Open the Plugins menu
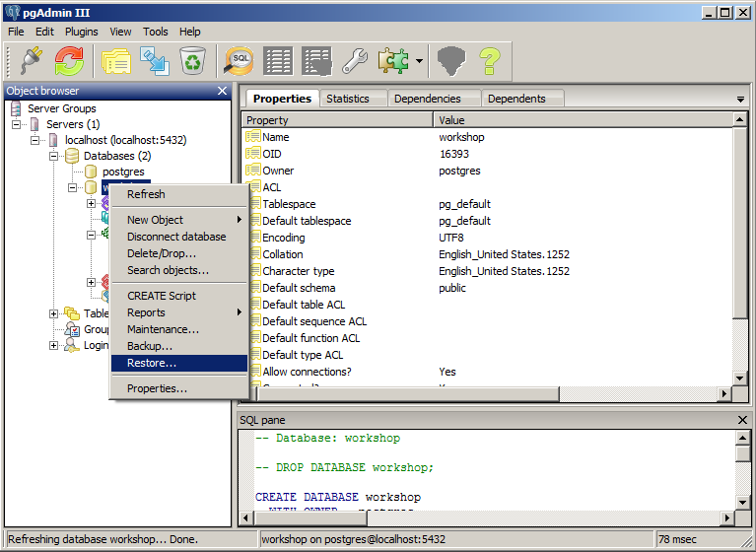The height and width of the screenshot is (552, 756). (x=82, y=32)
